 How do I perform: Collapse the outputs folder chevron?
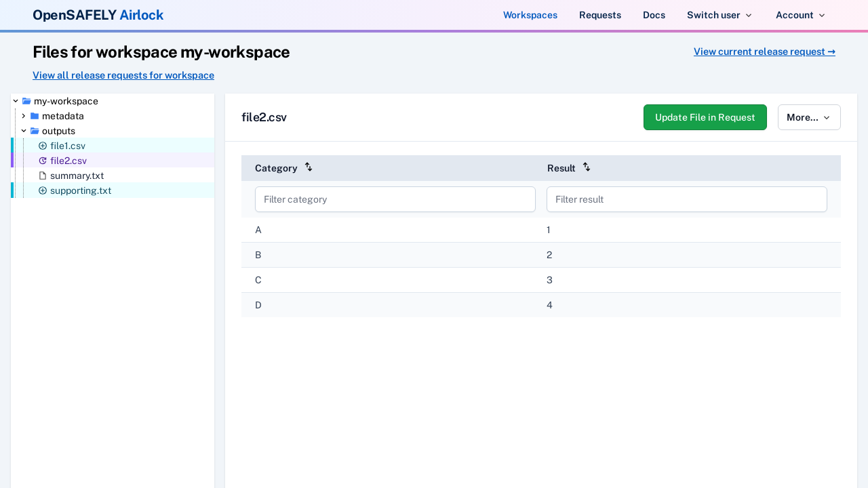click(24, 131)
